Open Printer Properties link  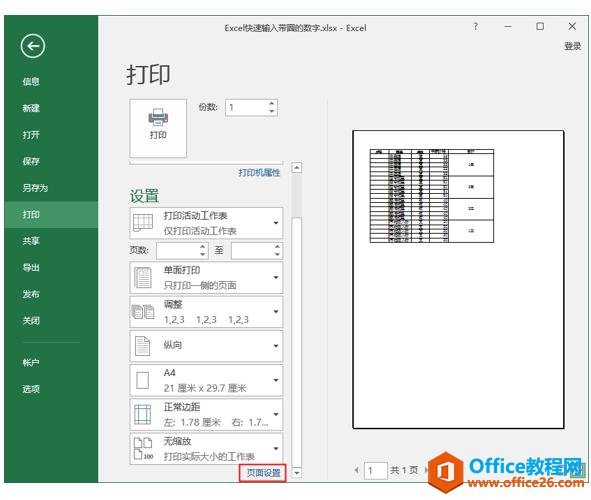coord(259,173)
